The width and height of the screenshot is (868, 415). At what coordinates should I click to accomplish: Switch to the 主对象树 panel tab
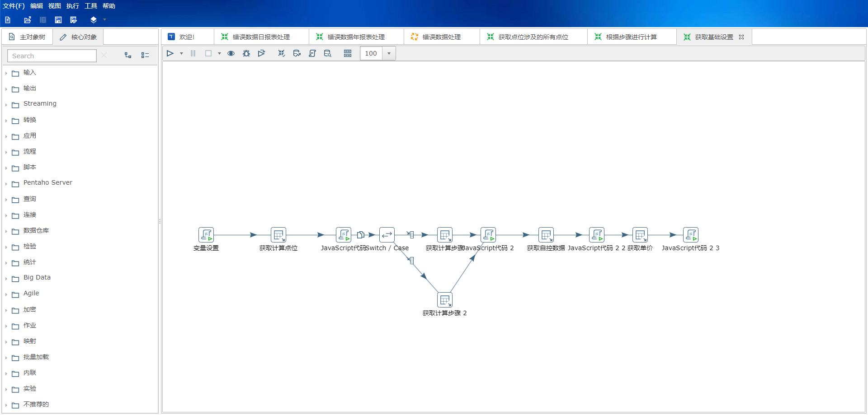[28, 37]
